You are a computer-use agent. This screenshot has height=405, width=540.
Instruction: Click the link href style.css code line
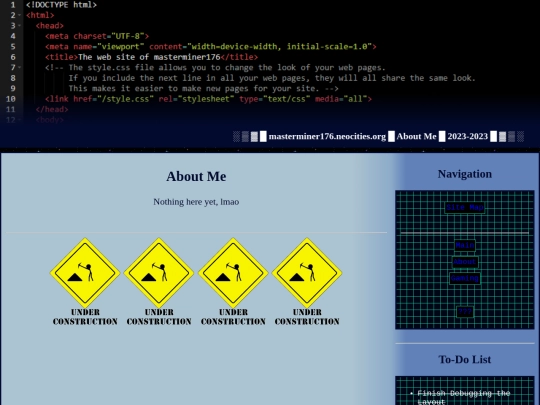[208, 99]
